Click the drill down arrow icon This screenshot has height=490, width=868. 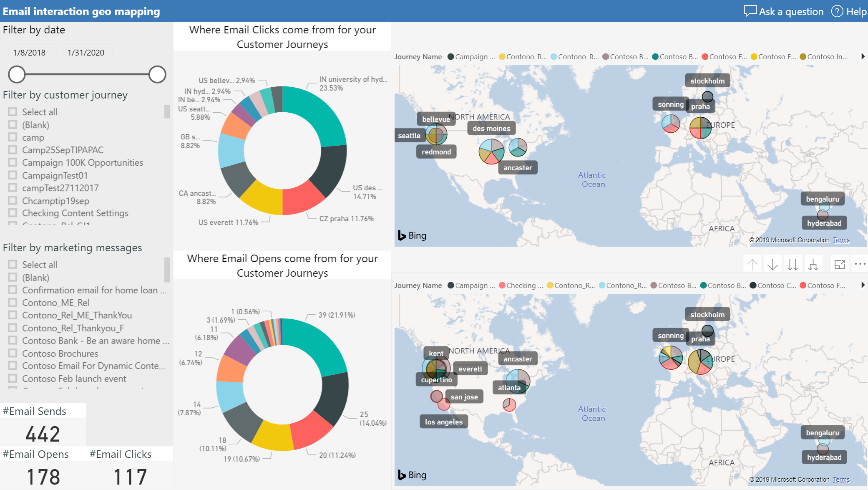coord(772,264)
